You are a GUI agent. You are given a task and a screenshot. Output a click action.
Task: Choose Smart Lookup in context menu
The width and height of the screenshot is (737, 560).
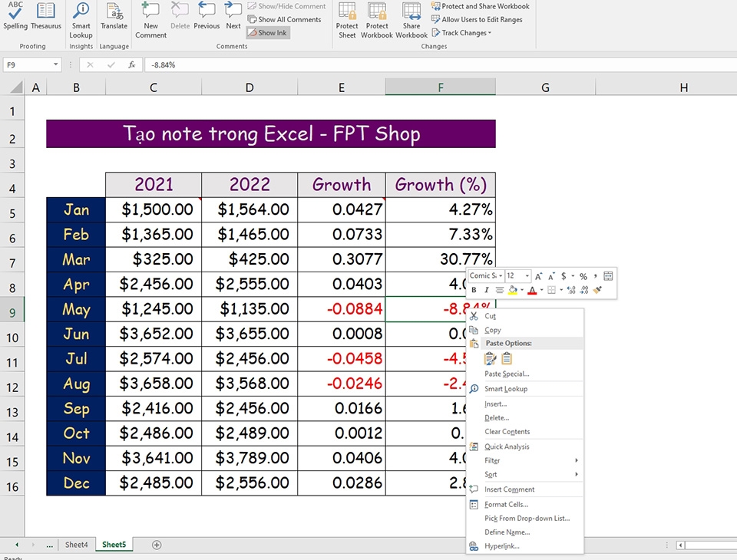525,389
